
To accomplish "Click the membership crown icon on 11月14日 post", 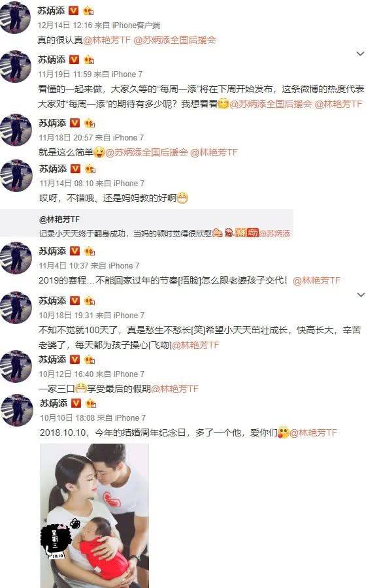I will pyautogui.click(x=90, y=169).
